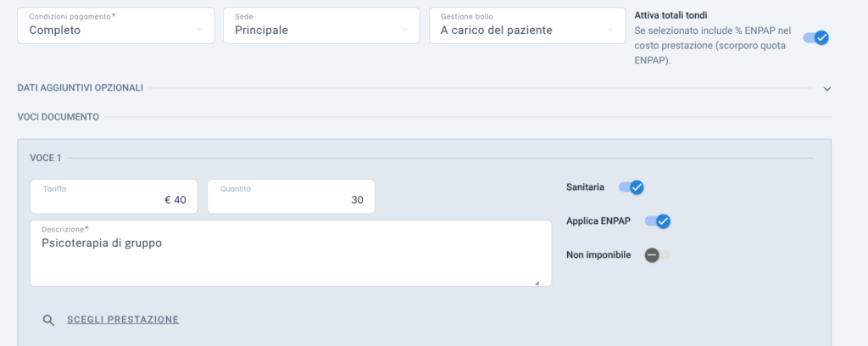Select the Voci documento section heading
The image size is (868, 346).
click(x=58, y=117)
